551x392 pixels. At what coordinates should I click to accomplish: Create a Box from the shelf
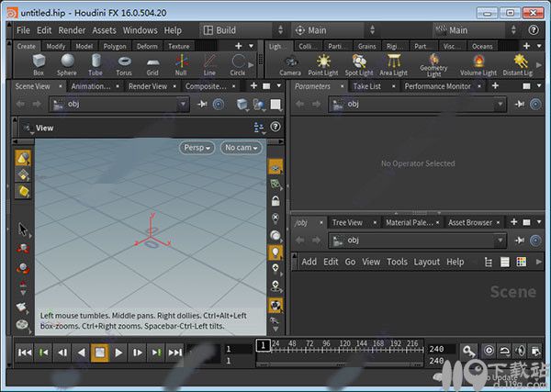(39, 65)
